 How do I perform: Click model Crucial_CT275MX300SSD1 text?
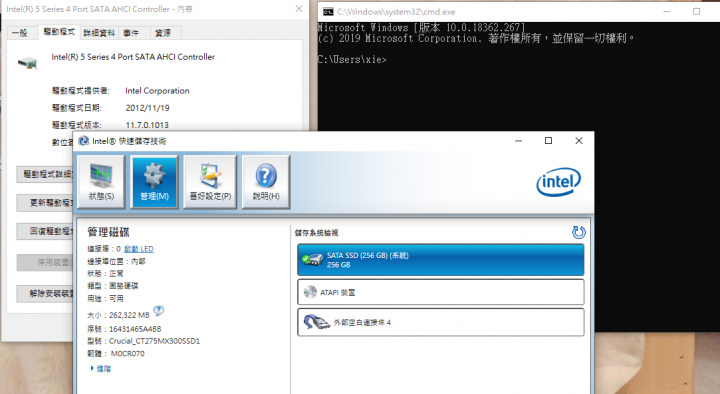pos(154,341)
